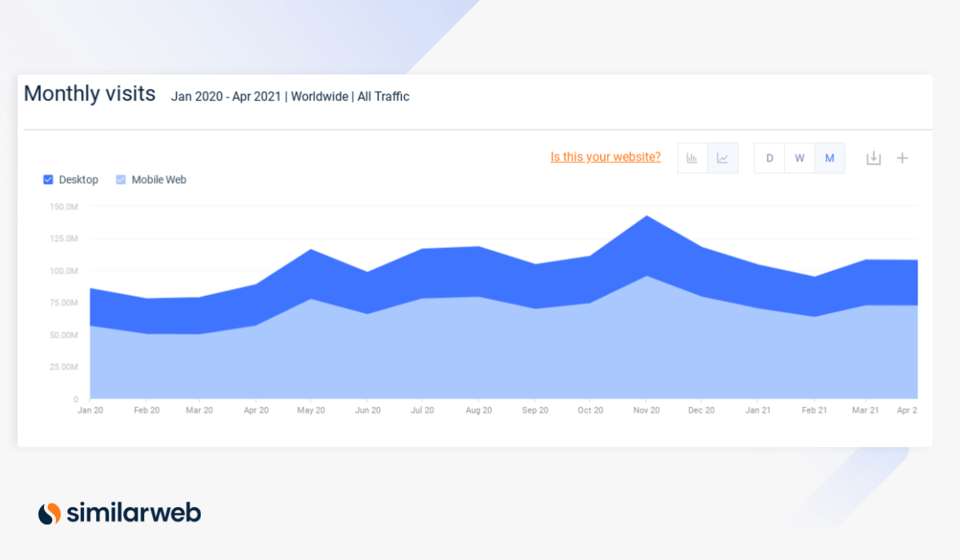This screenshot has width=960, height=560.
Task: Click the download/export chart icon
Action: tap(874, 158)
